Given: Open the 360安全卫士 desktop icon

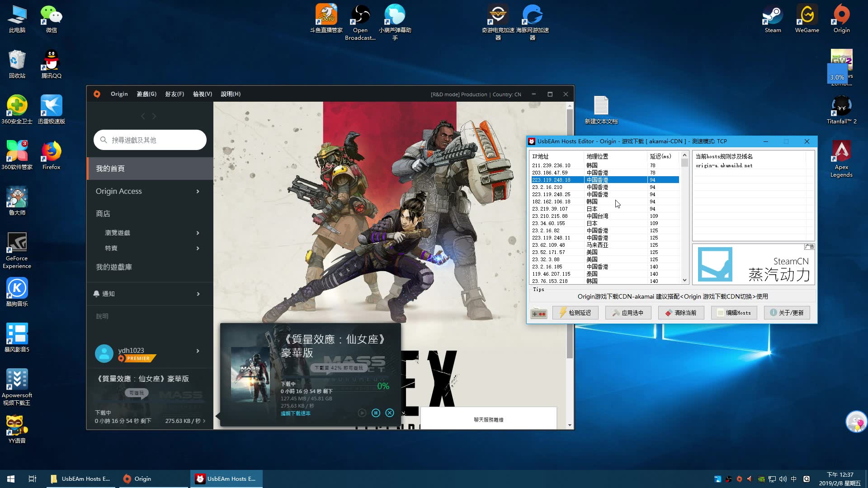Looking at the screenshot, I should (17, 110).
